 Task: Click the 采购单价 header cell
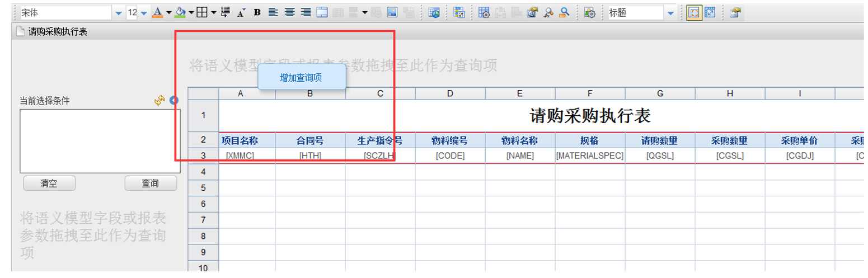pos(800,140)
